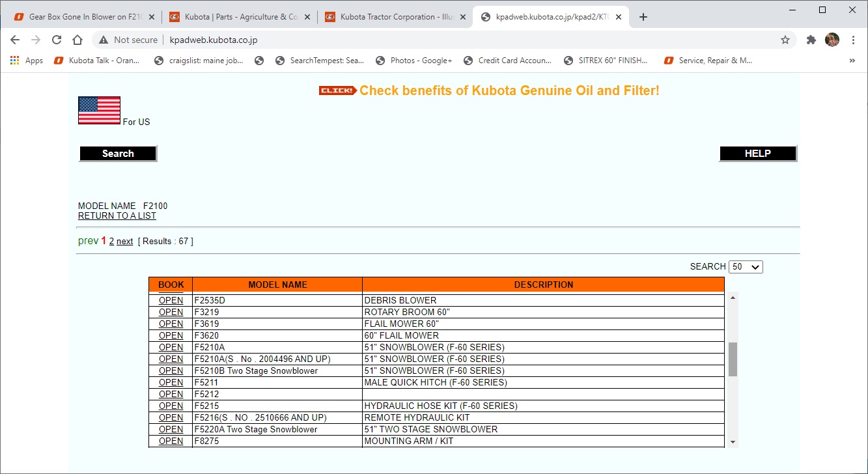Reload the page with the refresh icon
Screen dimensions: 868x474
point(57,40)
